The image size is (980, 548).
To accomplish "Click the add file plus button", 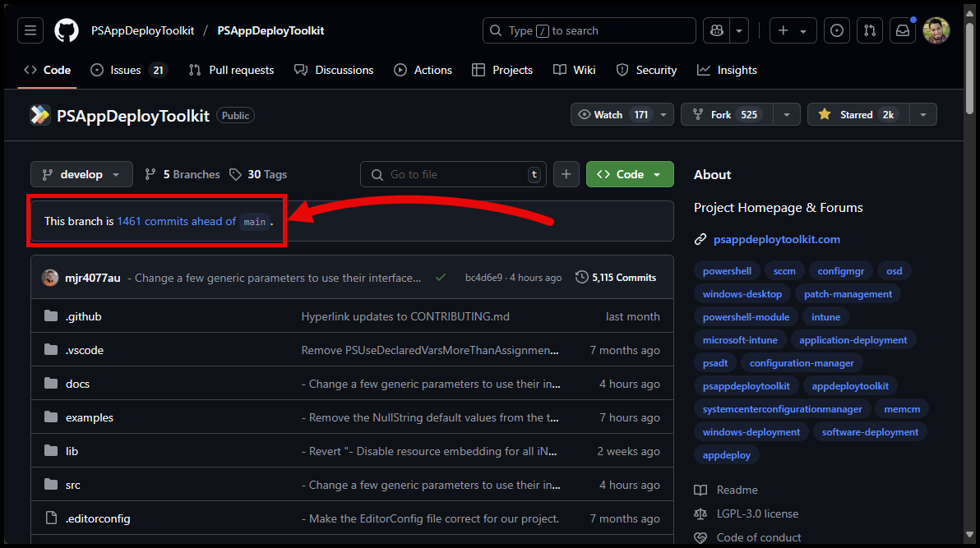I will [x=566, y=174].
